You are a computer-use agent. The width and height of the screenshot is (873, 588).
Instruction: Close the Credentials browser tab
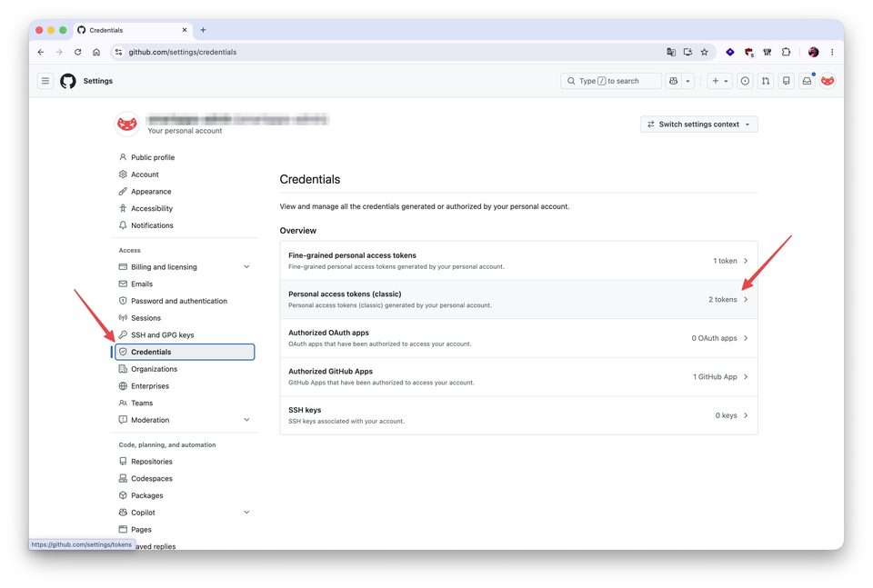pyautogui.click(x=185, y=30)
